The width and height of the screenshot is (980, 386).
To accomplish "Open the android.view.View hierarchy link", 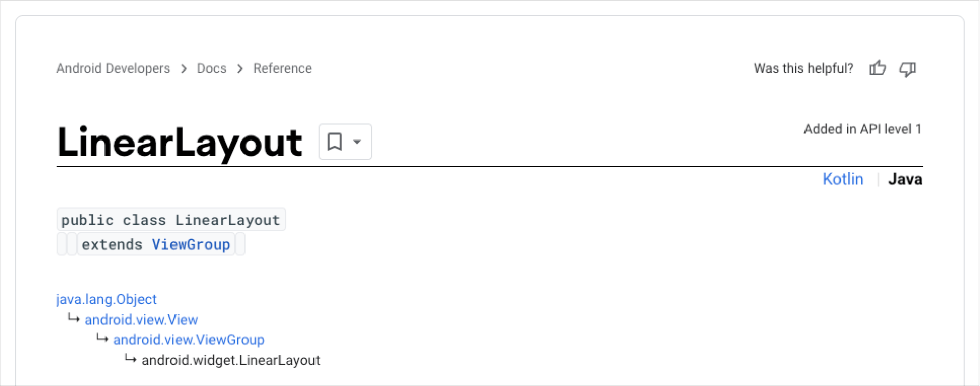I will 141,320.
